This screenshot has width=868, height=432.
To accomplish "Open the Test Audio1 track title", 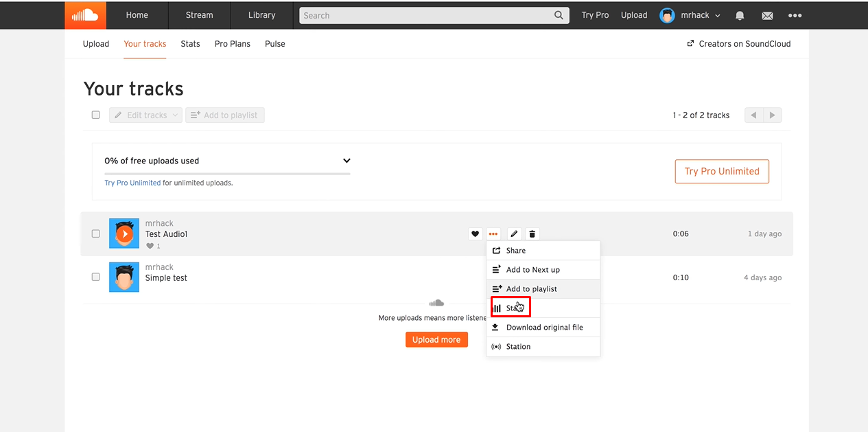I will pyautogui.click(x=166, y=234).
